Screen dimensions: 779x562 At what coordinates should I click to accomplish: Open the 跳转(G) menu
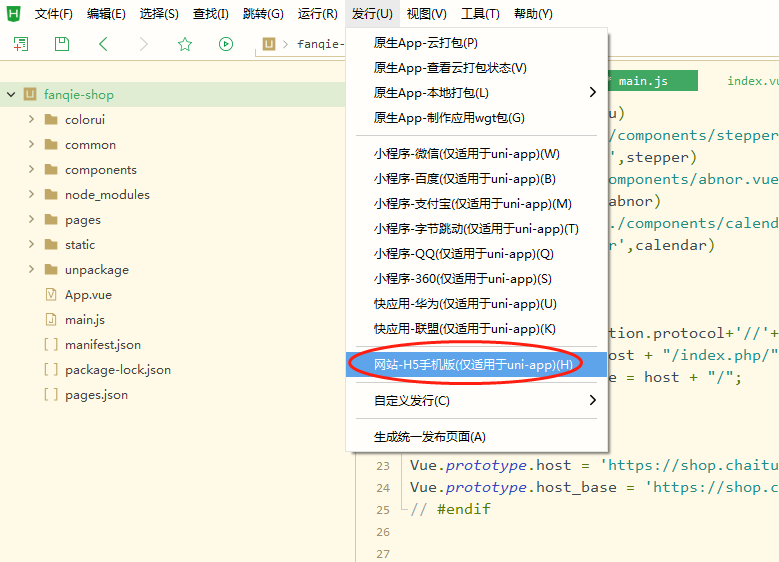click(x=263, y=14)
